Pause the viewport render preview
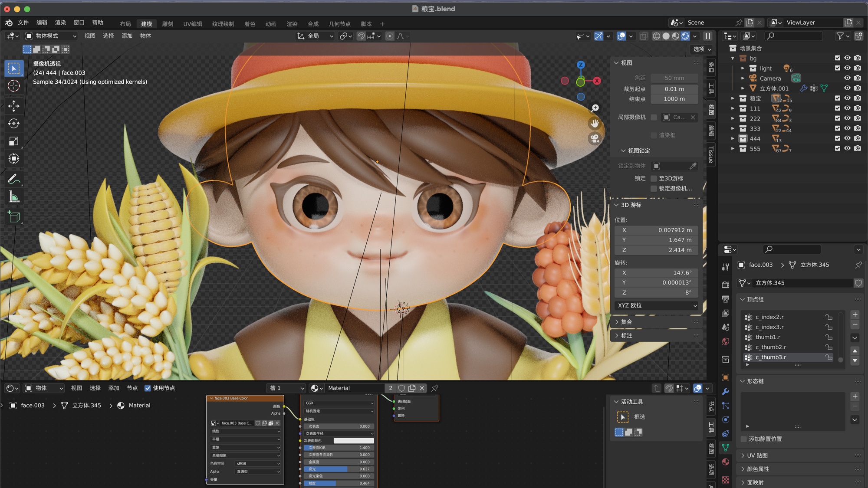The height and width of the screenshot is (488, 868). click(708, 36)
